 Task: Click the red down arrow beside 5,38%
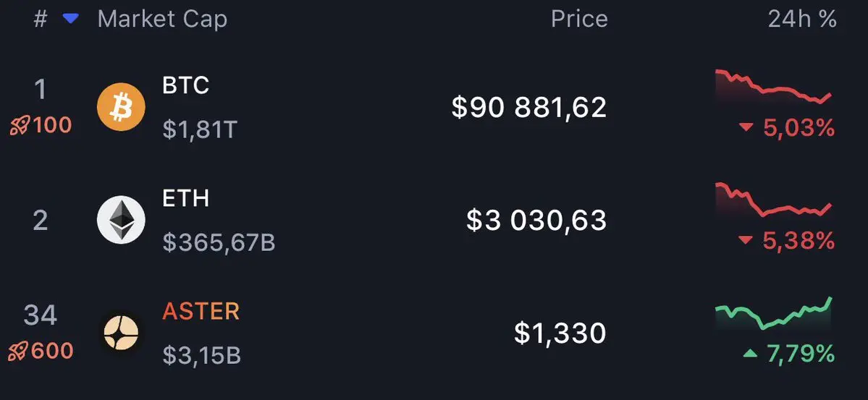click(746, 241)
